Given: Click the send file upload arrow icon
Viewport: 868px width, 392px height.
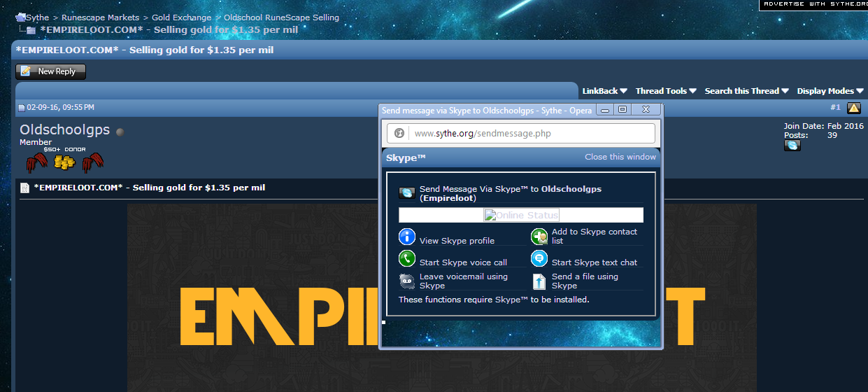Looking at the screenshot, I should 539,281.
